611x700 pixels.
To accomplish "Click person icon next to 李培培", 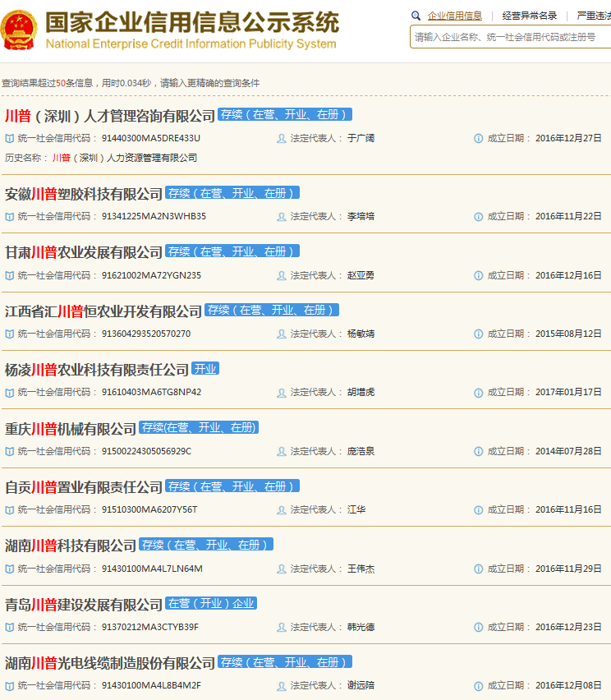I will [281, 217].
